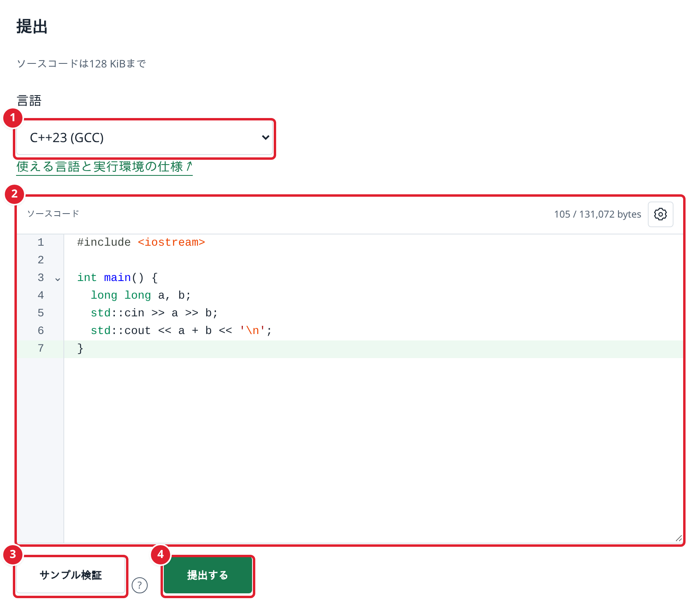Screen dimensions: 700x611
Task: Click the ソースコード editor label
Action: click(x=53, y=214)
